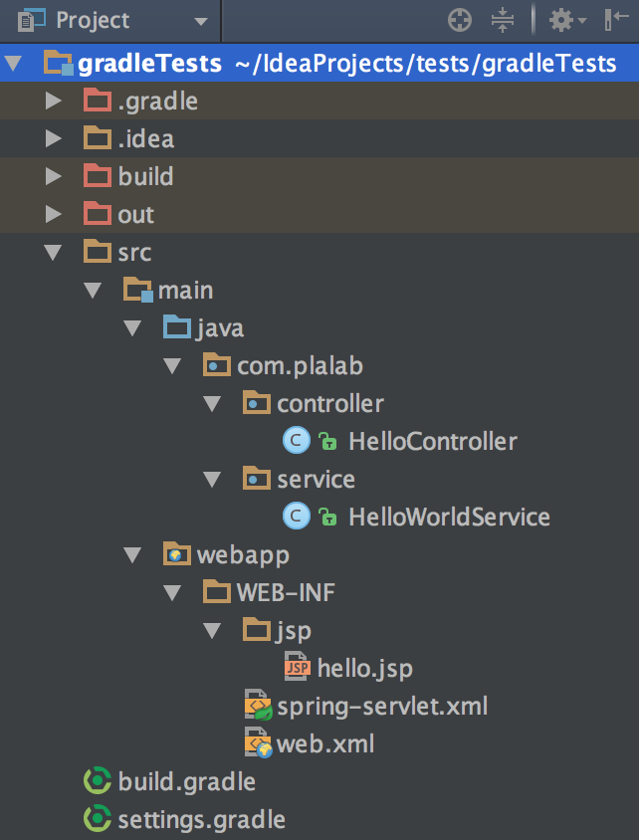Expand the .gradle folder
This screenshot has height=840, width=639.
53,101
